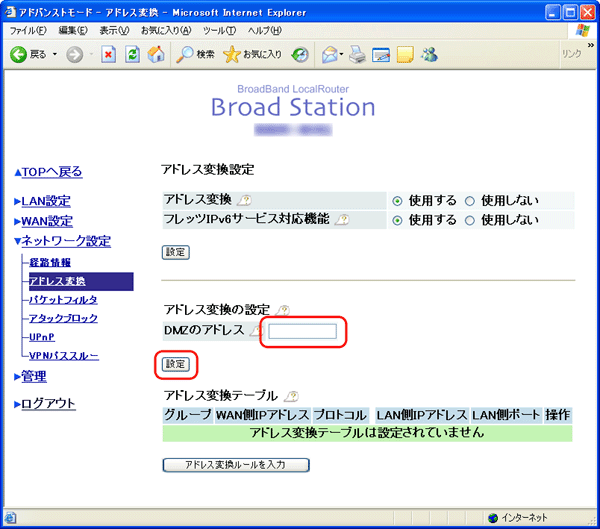This screenshot has height=529, width=600.
Task: Select 使用しない for アドレス変換
Action: pos(470,201)
